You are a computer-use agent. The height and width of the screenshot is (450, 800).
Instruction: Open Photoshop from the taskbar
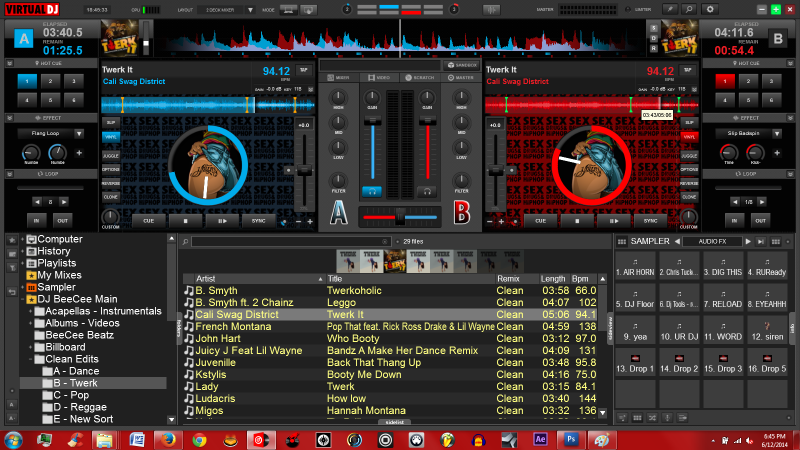(x=570, y=440)
